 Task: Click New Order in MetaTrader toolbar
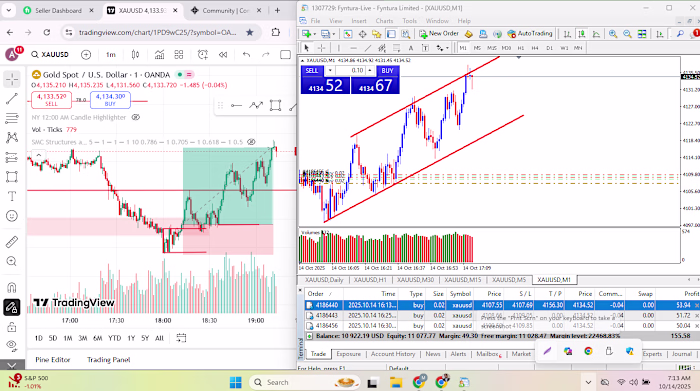pos(439,33)
